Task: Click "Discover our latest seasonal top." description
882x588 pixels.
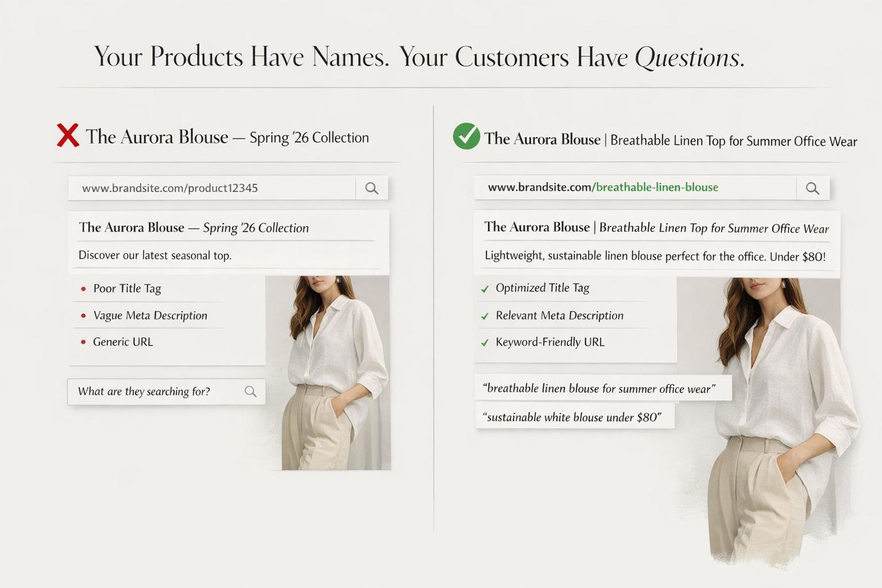Action: tap(155, 256)
